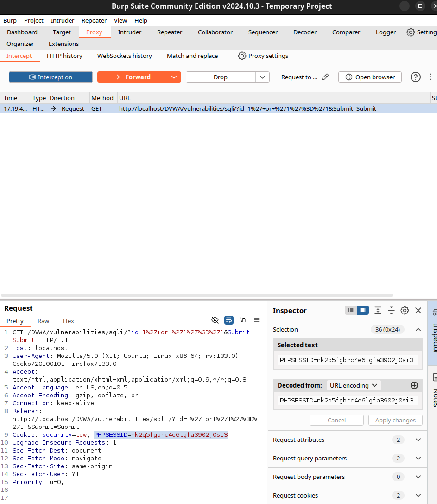
Task: Switch request view to Raw
Action: (44, 321)
